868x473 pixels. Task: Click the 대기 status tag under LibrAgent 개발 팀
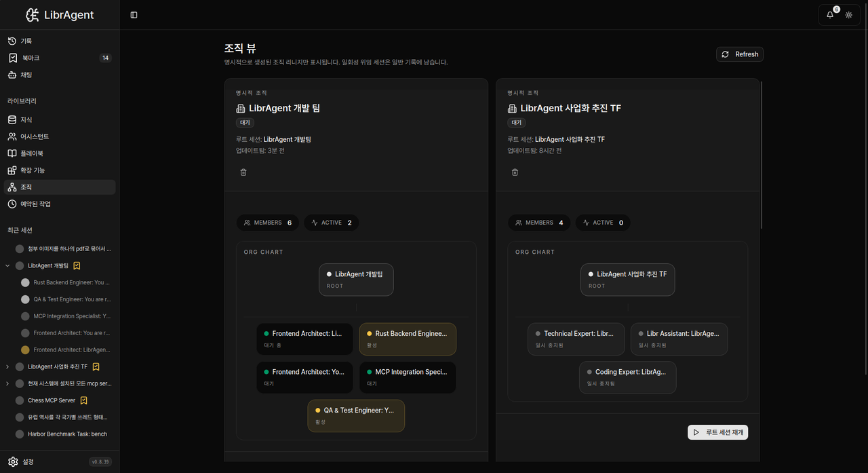click(245, 123)
